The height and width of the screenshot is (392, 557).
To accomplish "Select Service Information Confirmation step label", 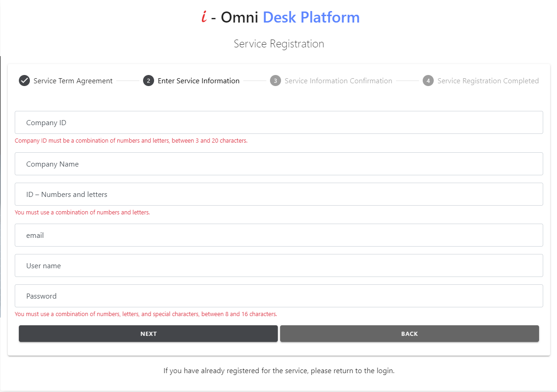I will (339, 81).
